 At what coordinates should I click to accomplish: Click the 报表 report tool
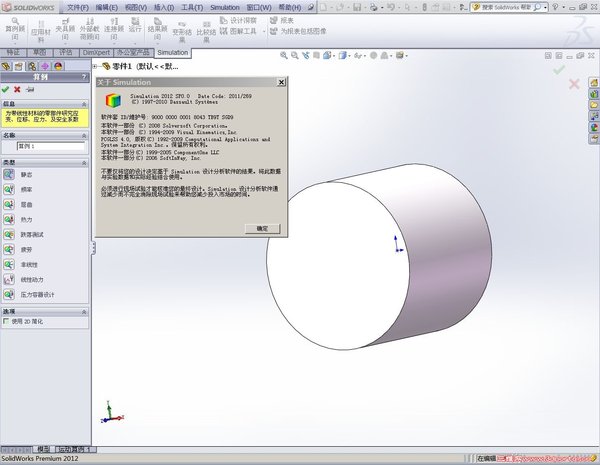coord(282,20)
